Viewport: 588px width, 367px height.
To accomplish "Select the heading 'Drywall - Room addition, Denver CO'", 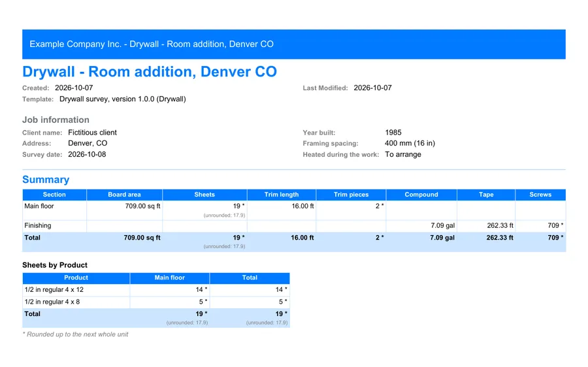I will [149, 72].
